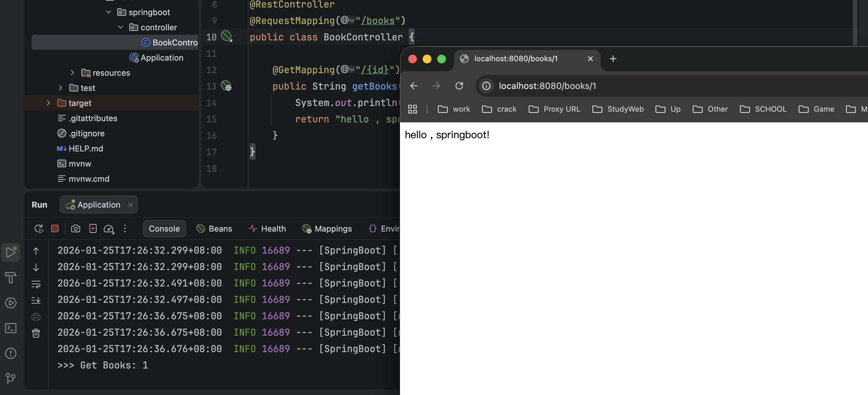This screenshot has height=395, width=868.
Task: Rerun the Spring Boot Application
Action: [x=39, y=228]
